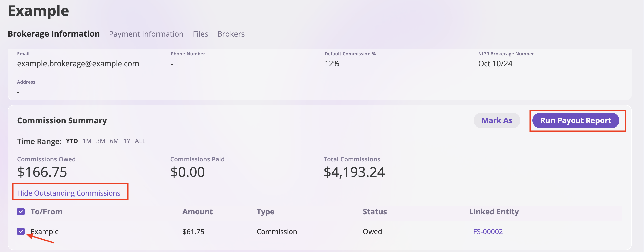
Task: Click the Linked Entity column header
Action: [494, 212]
